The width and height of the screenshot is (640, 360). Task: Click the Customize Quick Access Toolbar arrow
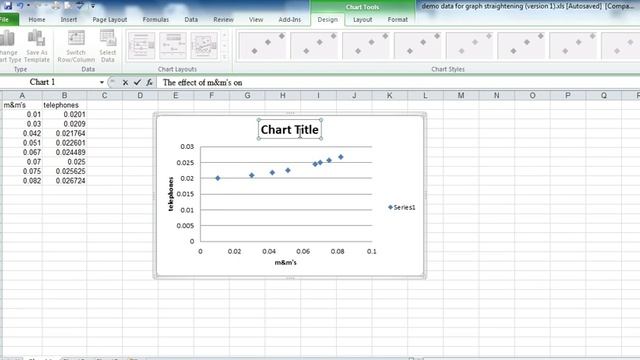pyautogui.click(x=93, y=6)
